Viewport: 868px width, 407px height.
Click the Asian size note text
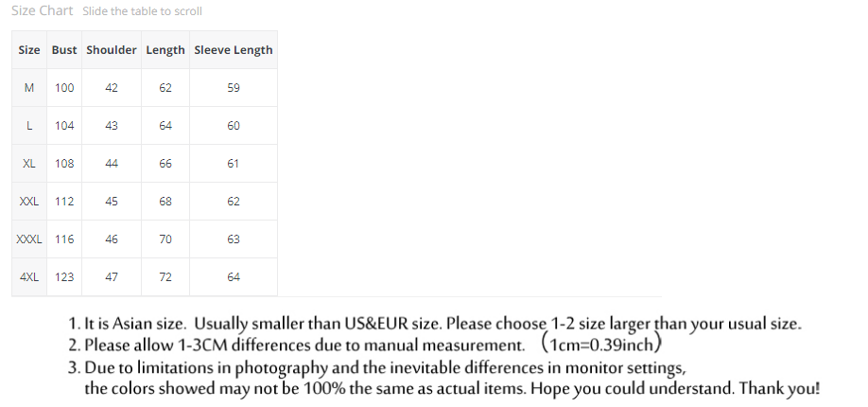pyautogui.click(x=443, y=325)
